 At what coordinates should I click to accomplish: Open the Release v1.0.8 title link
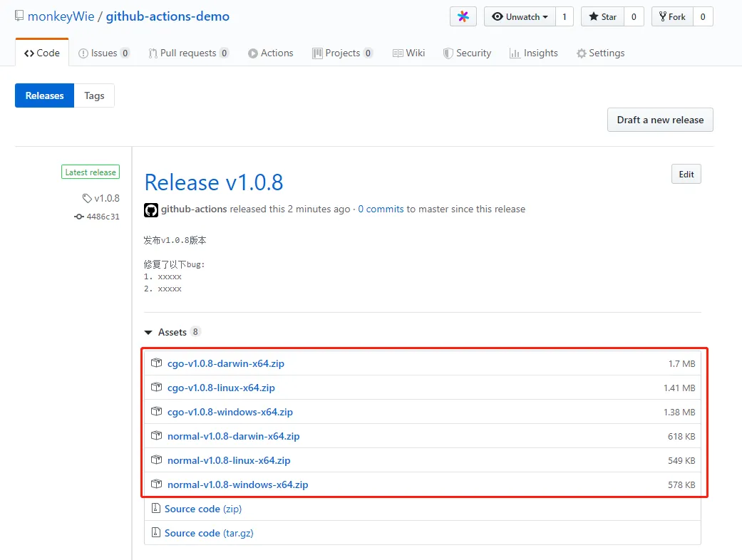point(214,182)
